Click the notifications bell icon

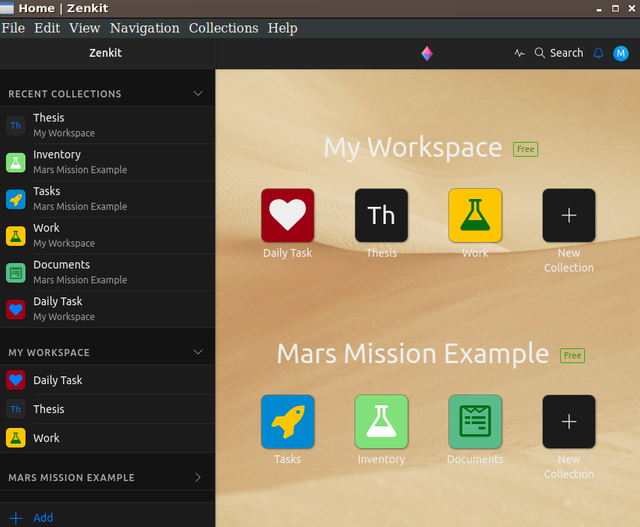click(x=598, y=53)
